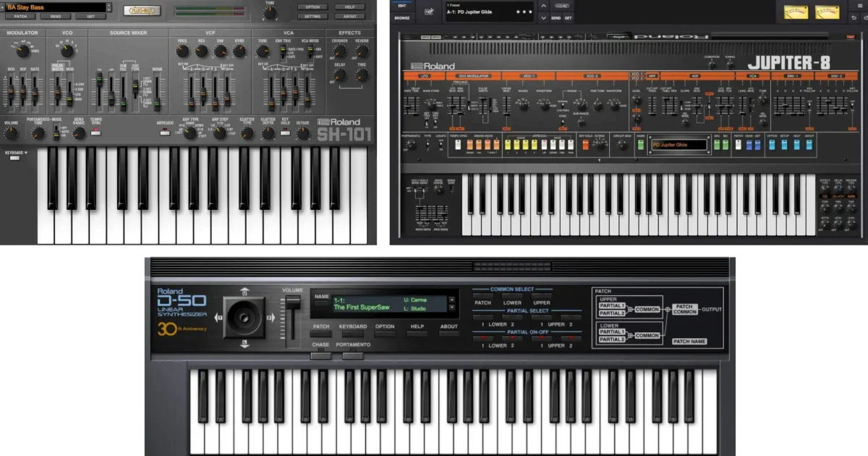This screenshot has width=868, height=456.
Task: Click the SH-101 modulator waveform knob
Action: [22, 51]
